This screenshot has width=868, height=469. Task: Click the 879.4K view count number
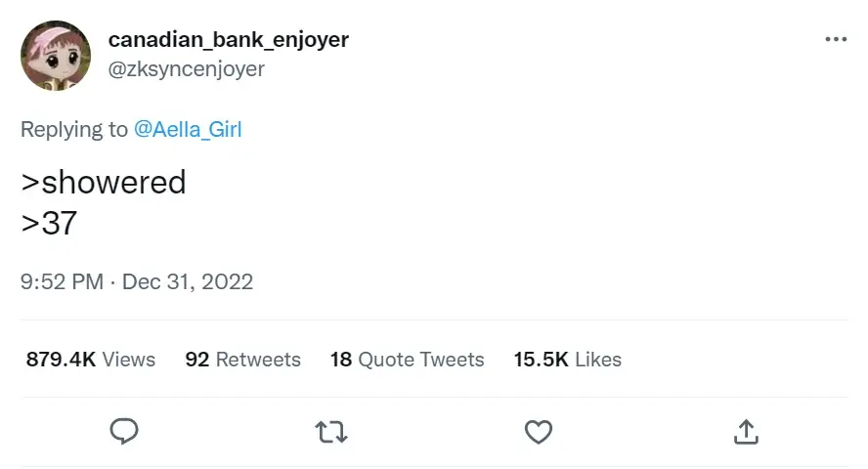[61, 360]
